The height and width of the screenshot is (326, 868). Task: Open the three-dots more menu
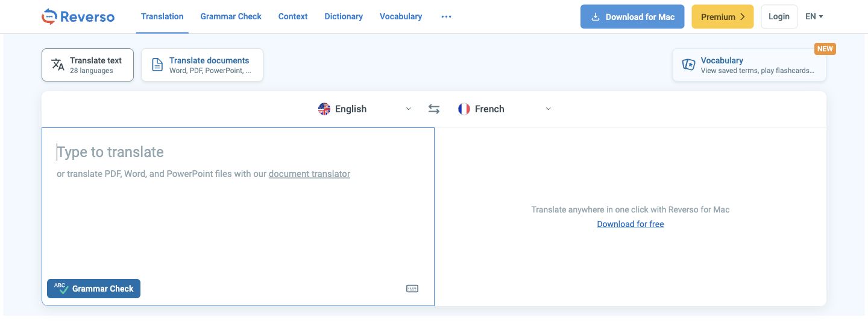[x=446, y=17]
